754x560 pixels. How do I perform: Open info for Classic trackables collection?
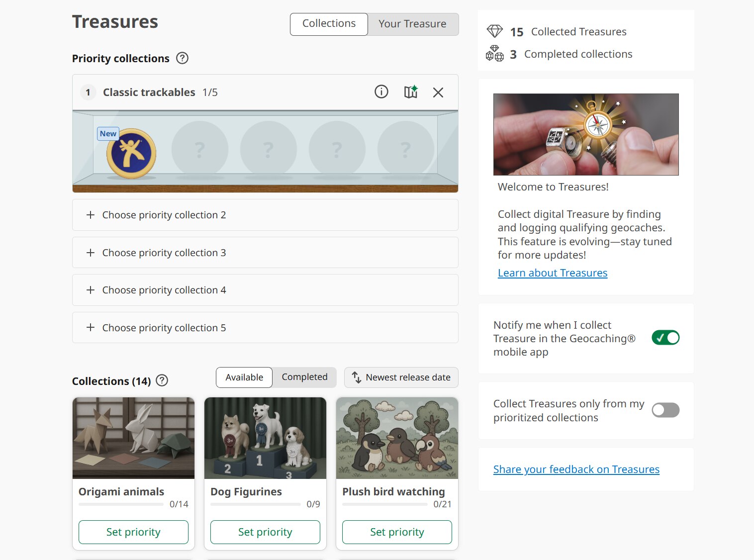(381, 92)
